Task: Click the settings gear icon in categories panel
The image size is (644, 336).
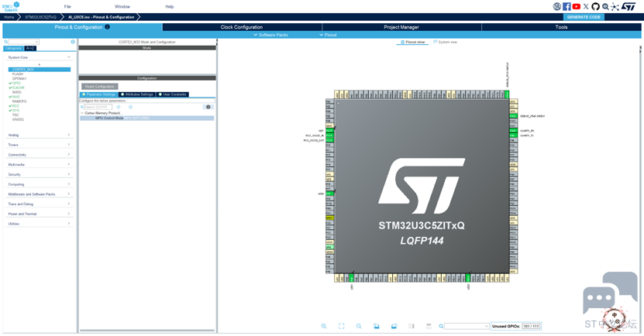Action: [x=73, y=42]
